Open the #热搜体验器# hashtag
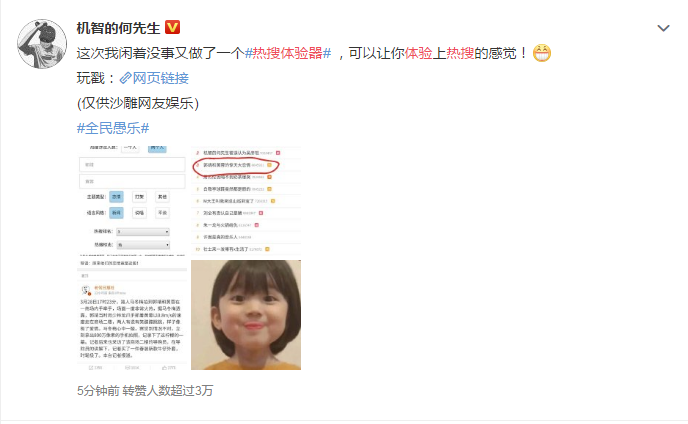 click(288, 53)
